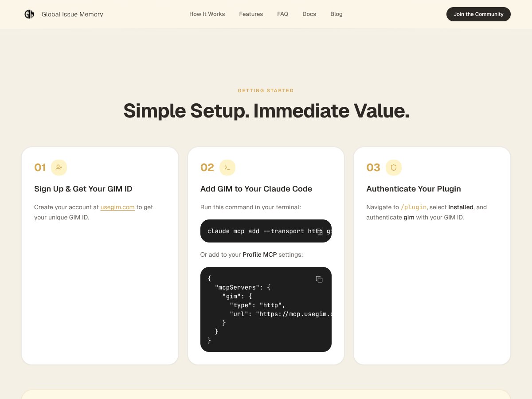Click the "mcpServers": { line
The image size is (532, 399).
(x=243, y=287)
